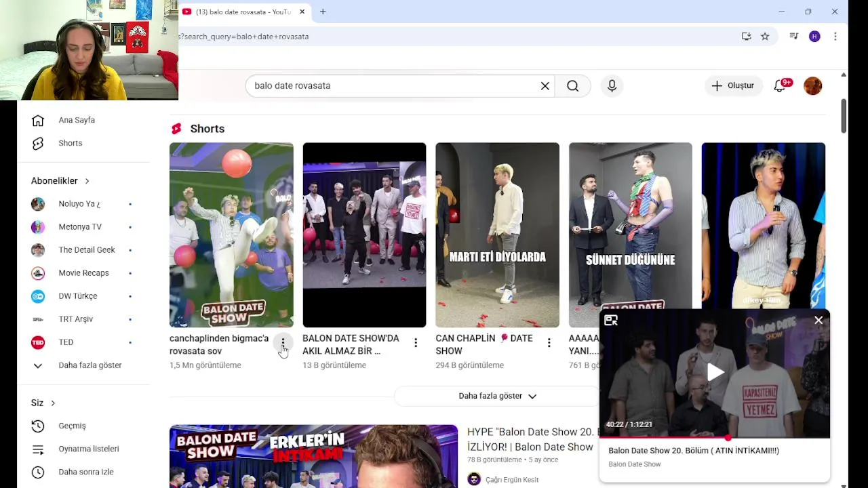Close the balo date rovasata tab
Viewport: 868px width, 488px height.
(302, 12)
